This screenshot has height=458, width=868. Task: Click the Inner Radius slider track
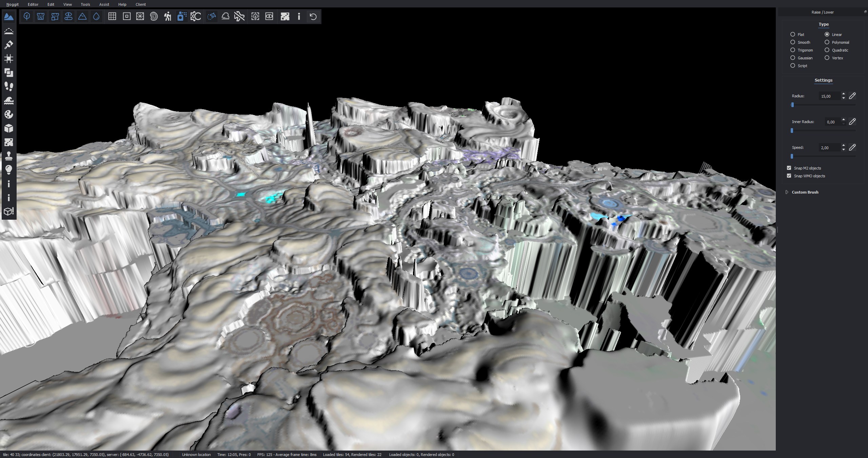click(824, 131)
